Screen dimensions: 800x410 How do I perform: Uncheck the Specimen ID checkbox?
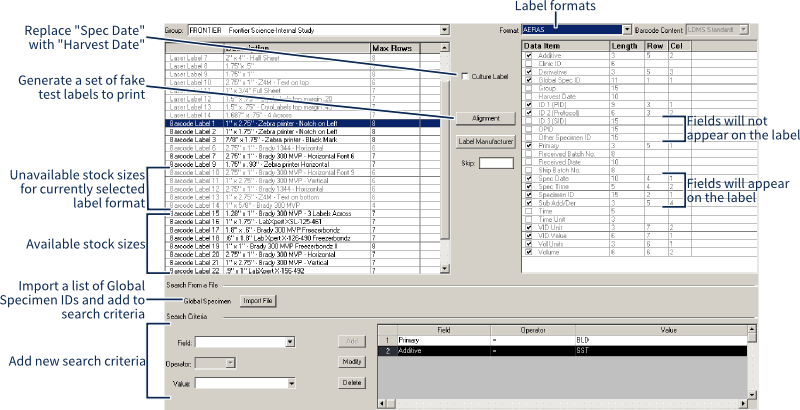(529, 195)
